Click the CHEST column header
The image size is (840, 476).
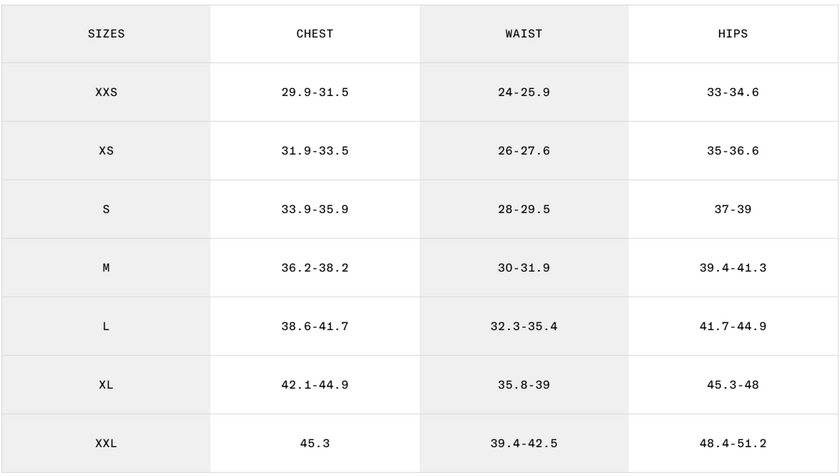tap(315, 34)
